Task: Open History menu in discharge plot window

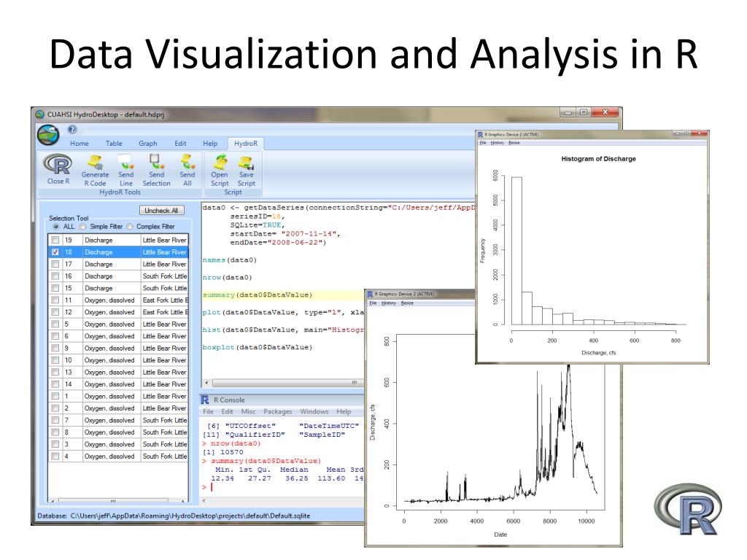Action: pos(389,303)
